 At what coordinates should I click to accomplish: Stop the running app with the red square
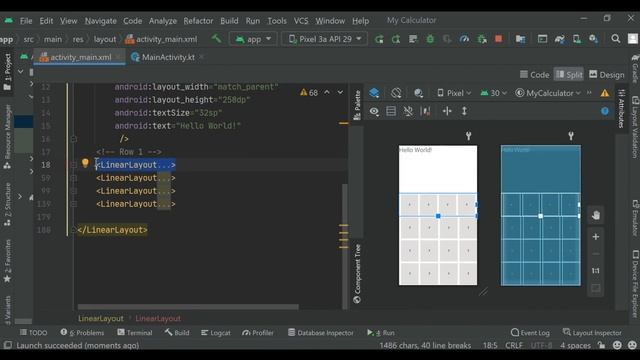coord(498,39)
